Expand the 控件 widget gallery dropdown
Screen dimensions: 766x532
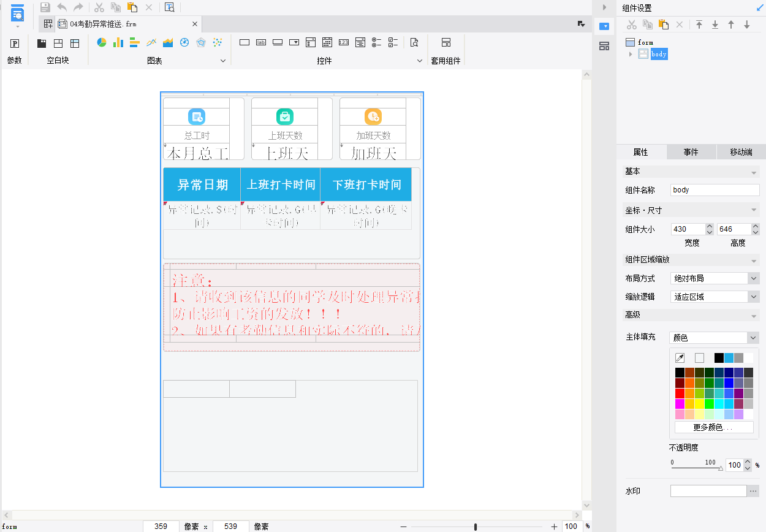[420, 61]
